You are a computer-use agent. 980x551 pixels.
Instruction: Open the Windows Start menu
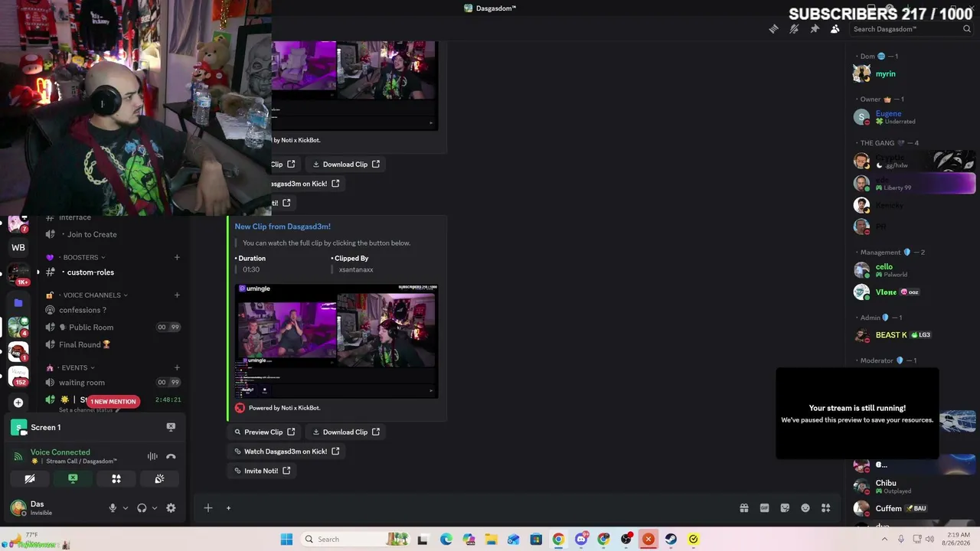coord(286,539)
